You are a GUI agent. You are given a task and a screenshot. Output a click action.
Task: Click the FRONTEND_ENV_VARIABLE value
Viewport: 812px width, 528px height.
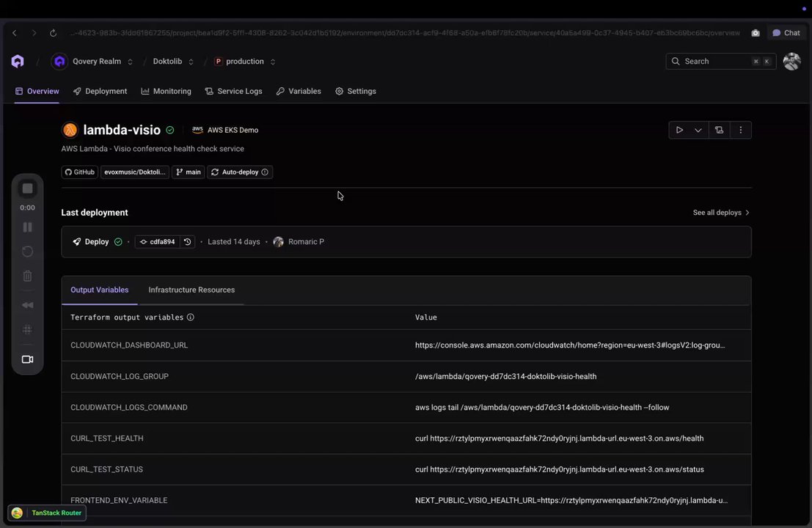(571, 501)
